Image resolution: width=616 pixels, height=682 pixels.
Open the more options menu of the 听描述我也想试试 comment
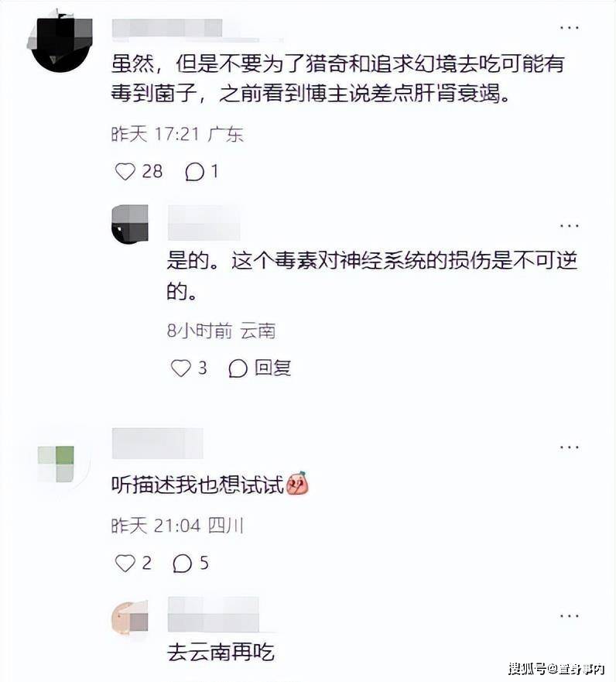coord(569,447)
